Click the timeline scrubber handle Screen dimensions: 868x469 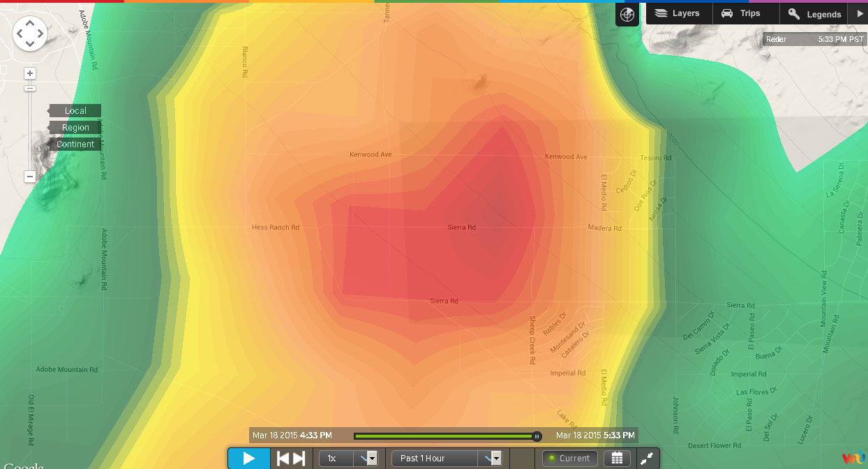point(537,436)
